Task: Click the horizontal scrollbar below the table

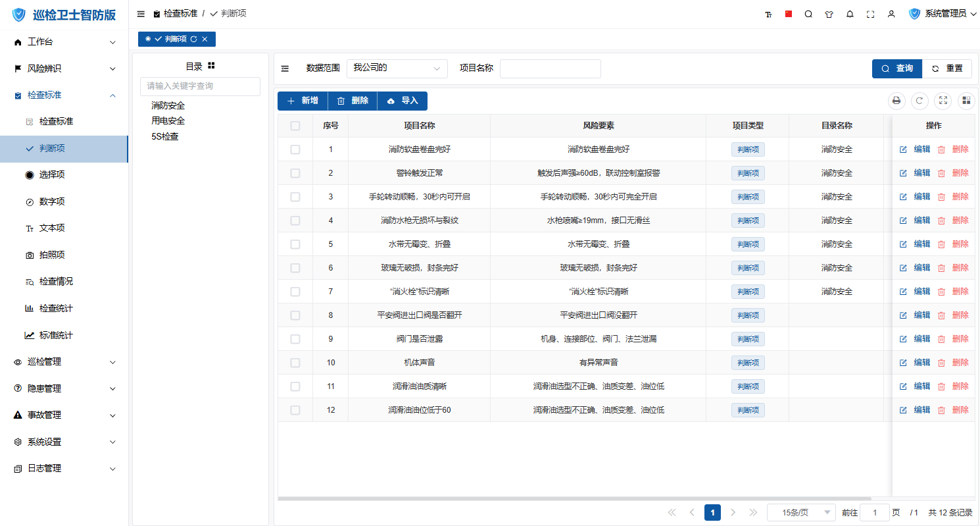Action: point(574,498)
